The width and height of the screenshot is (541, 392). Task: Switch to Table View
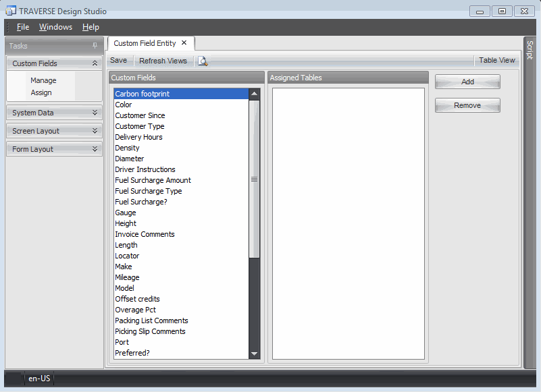[x=496, y=60]
